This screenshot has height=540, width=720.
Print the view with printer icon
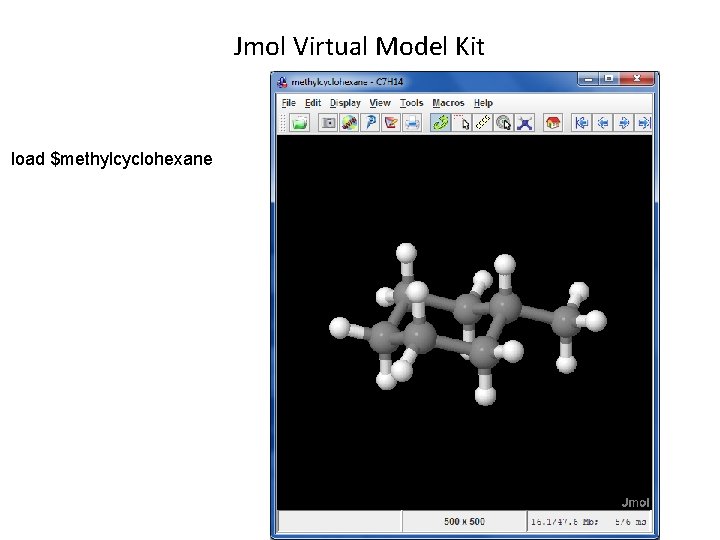tap(412, 123)
